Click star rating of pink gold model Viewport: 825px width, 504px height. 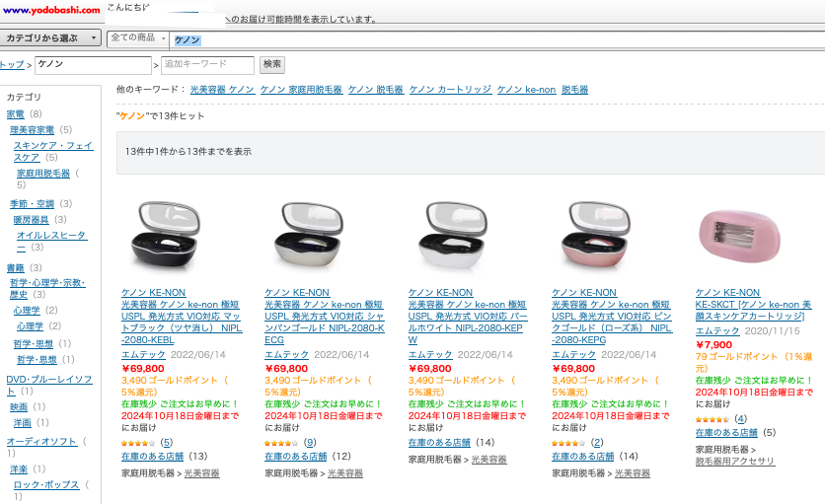click(568, 444)
